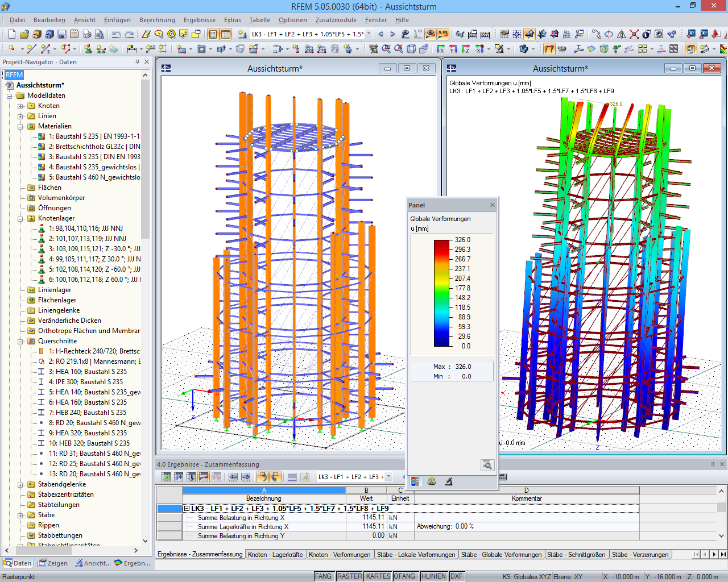Click the FANG status bar button
This screenshot has width=728, height=582.
click(x=323, y=576)
